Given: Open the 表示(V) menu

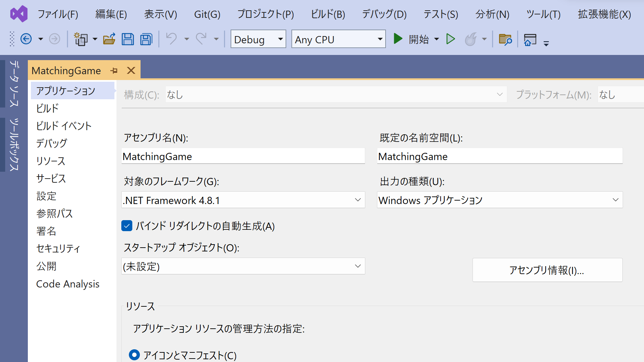Looking at the screenshot, I should coord(160,14).
